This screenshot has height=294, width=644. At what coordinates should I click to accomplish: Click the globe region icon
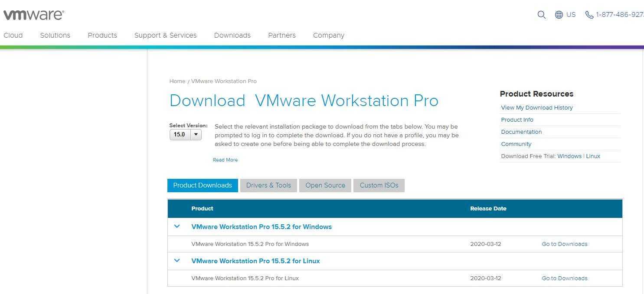tap(559, 15)
